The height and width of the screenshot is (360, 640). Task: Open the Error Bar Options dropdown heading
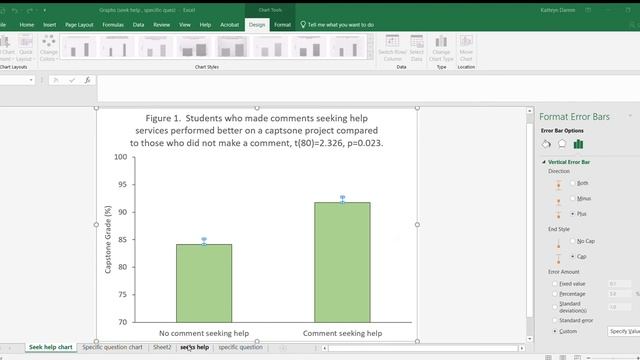[562, 131]
